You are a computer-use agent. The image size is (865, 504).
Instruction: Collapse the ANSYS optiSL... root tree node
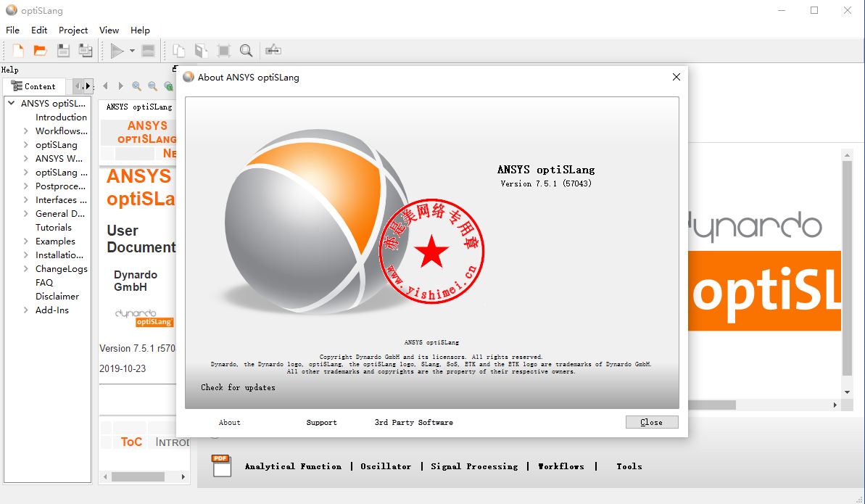(11, 103)
